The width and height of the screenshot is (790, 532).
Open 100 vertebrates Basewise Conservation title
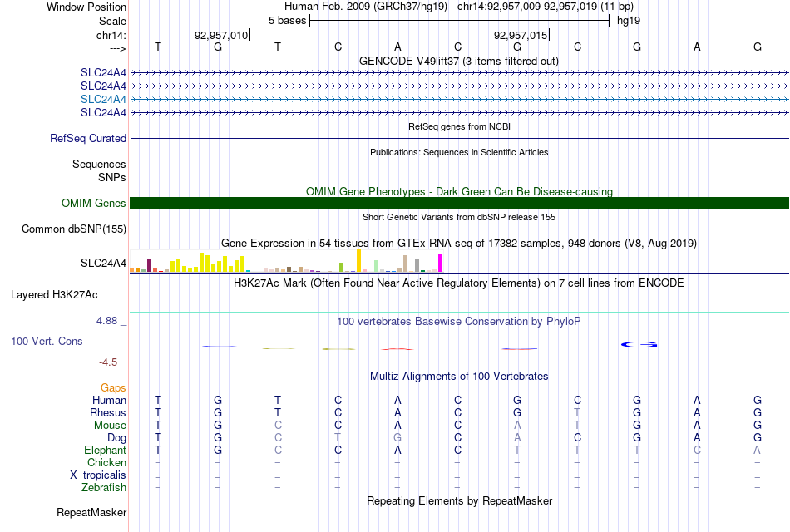[x=458, y=322]
